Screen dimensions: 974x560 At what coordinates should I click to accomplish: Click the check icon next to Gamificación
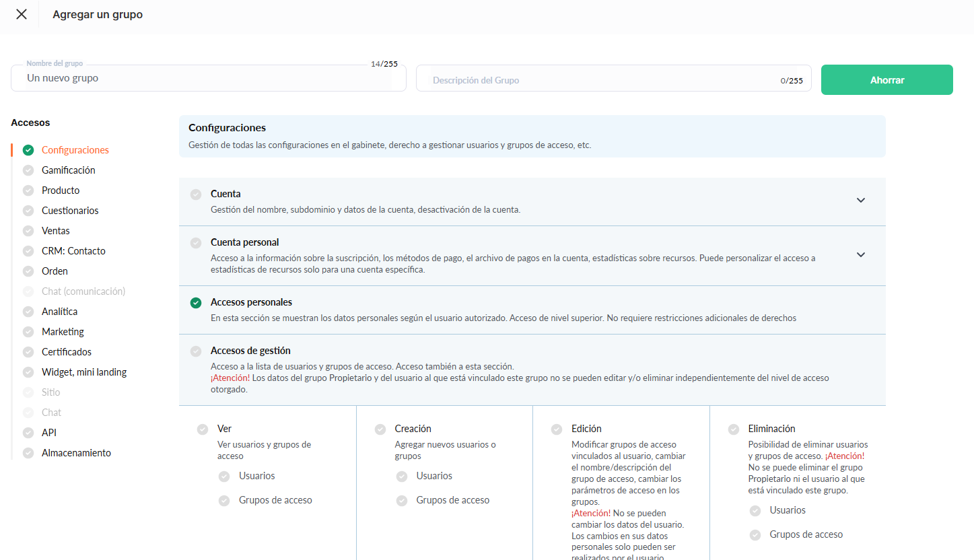[x=28, y=170]
